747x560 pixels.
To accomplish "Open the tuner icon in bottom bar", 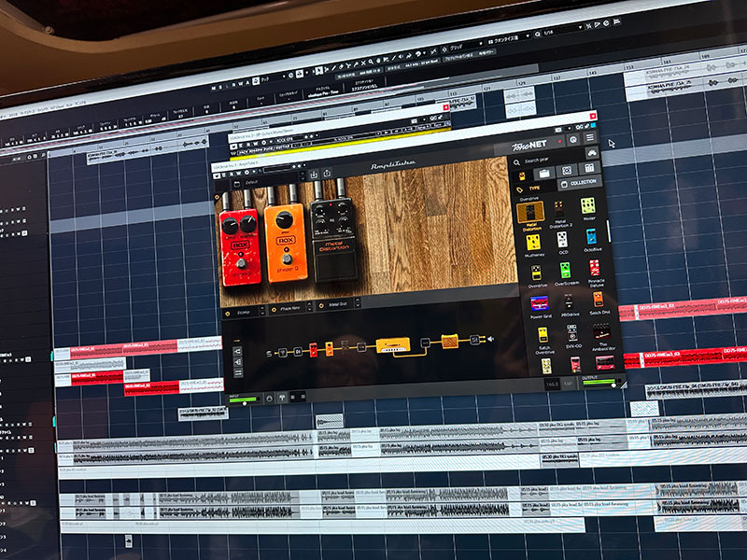I will click(x=282, y=398).
